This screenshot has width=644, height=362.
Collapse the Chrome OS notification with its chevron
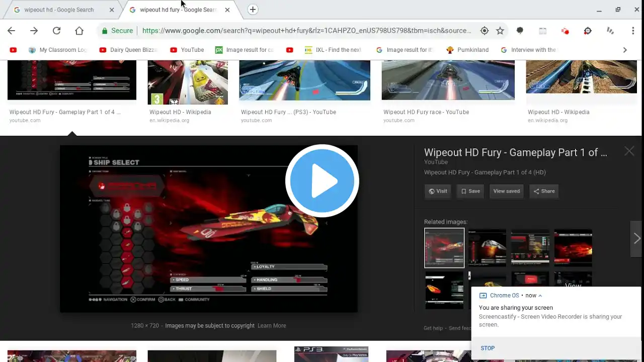point(540,296)
